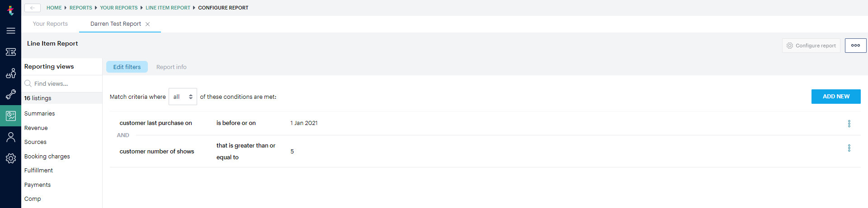The image size is (868, 208).
Task: Click the Configure report button
Action: (811, 46)
